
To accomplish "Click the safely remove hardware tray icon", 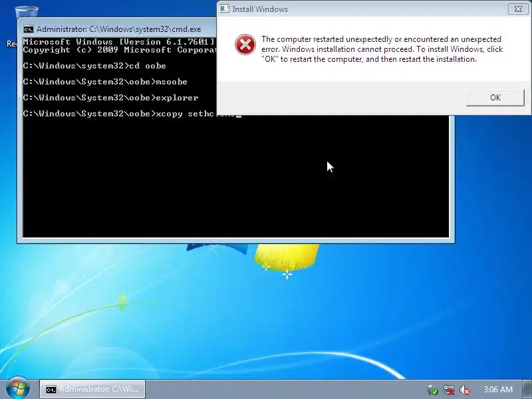I will pyautogui.click(x=433, y=390).
